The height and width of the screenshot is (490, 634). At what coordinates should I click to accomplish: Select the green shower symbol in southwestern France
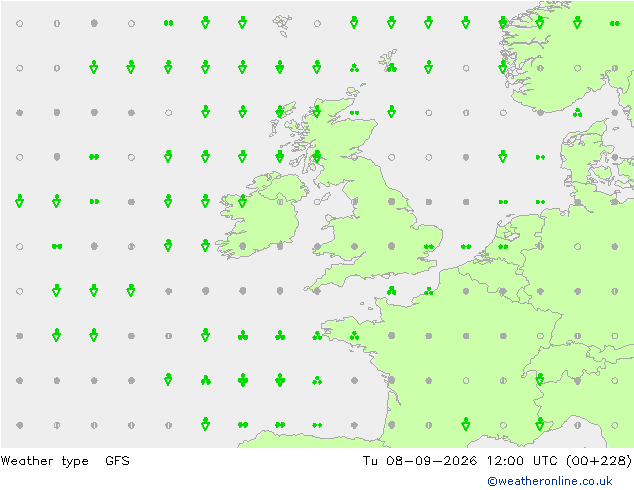pyautogui.click(x=465, y=424)
